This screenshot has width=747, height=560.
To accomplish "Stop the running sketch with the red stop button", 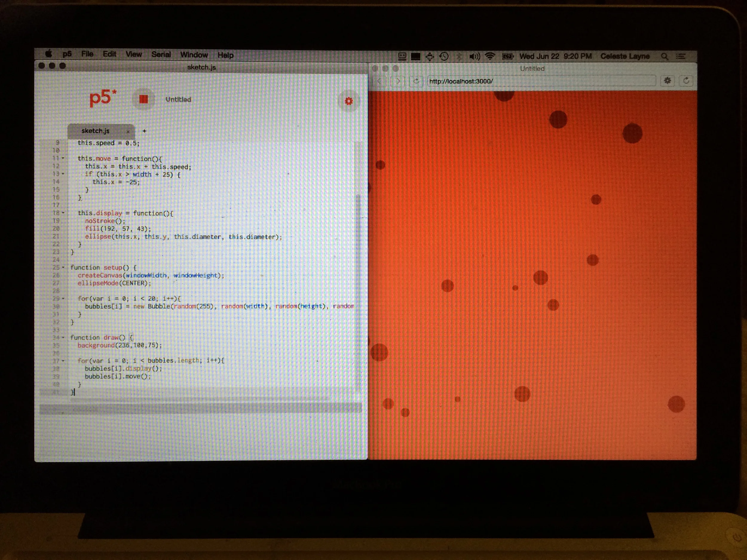I will [x=143, y=99].
